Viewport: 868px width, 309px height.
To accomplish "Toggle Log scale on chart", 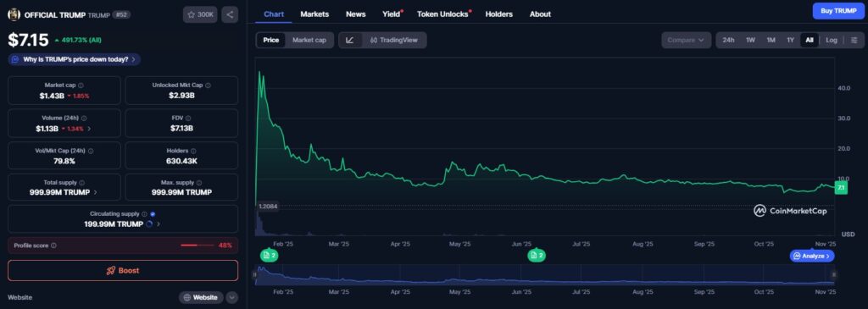I will point(832,40).
